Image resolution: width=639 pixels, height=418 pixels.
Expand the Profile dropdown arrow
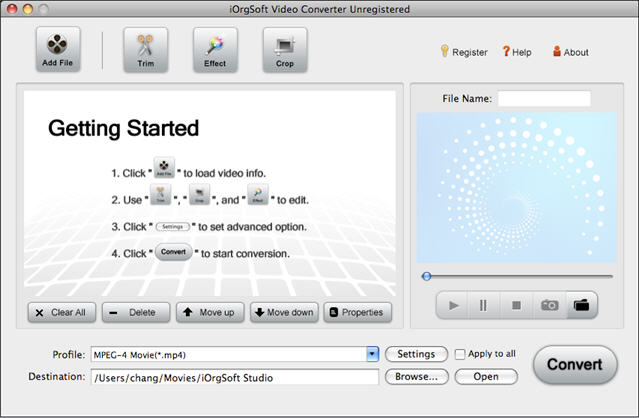click(x=372, y=354)
